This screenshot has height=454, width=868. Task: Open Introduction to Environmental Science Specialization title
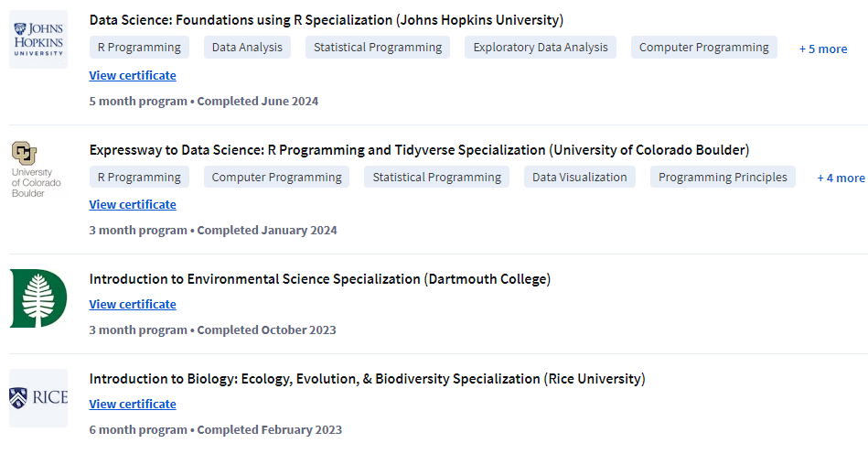click(x=319, y=278)
